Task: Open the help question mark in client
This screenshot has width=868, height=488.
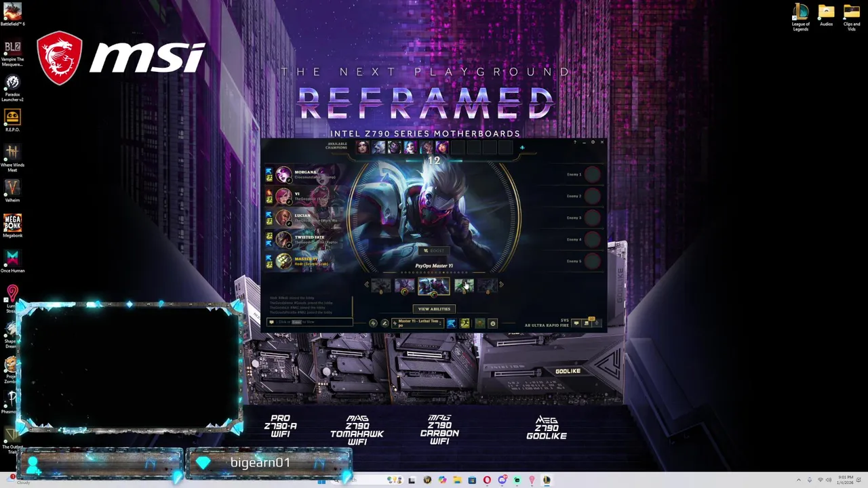Action: (575, 142)
